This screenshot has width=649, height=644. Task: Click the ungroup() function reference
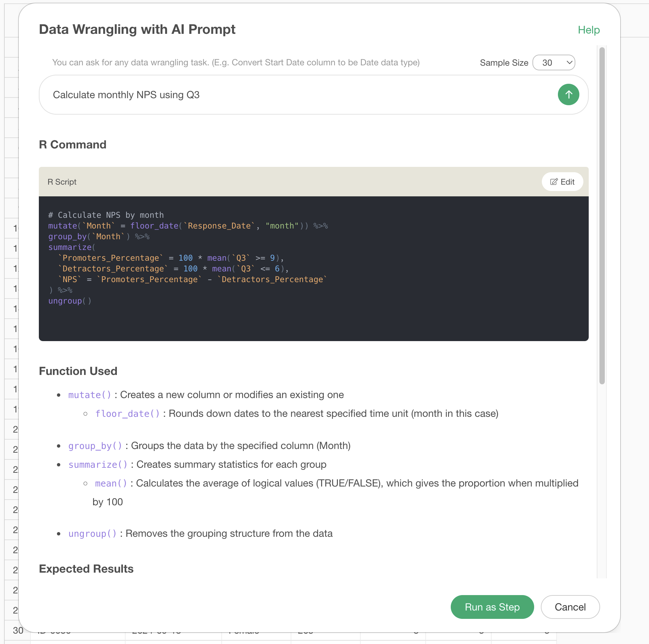92,534
